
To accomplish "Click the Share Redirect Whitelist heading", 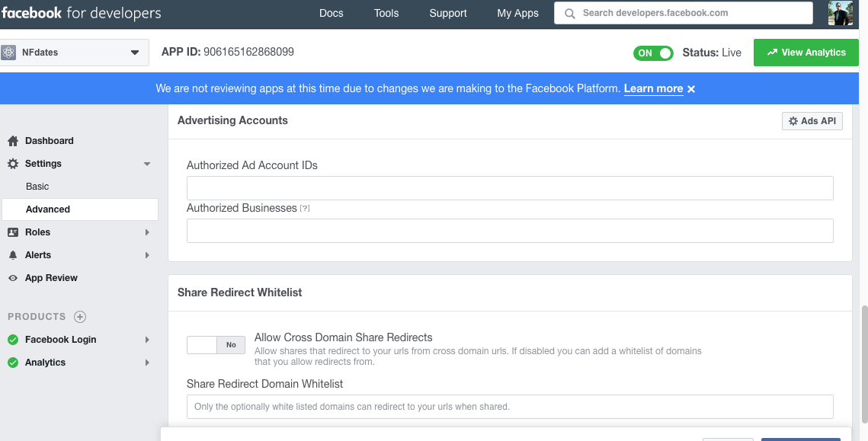I will coord(240,292).
